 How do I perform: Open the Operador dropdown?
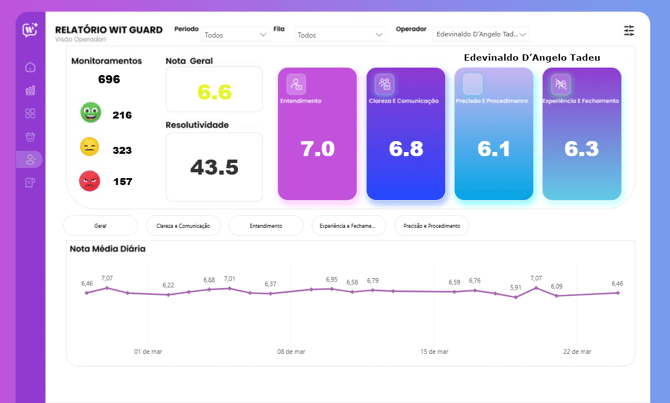pyautogui.click(x=481, y=34)
